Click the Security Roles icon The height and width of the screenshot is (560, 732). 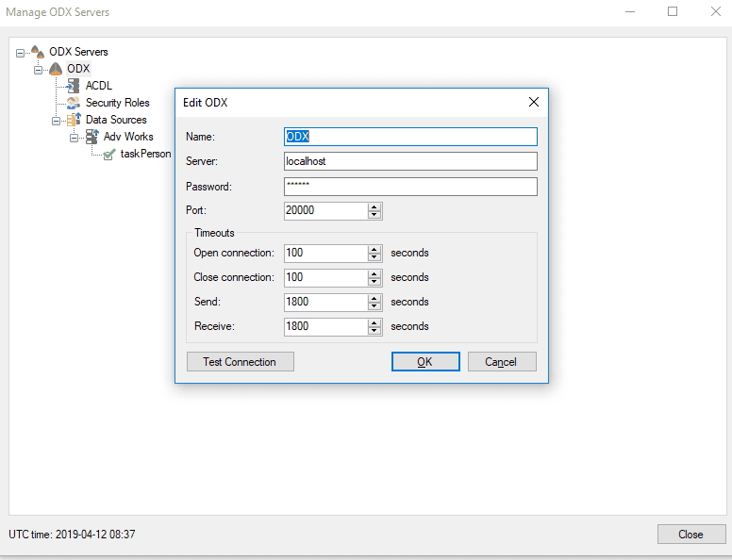tap(74, 103)
